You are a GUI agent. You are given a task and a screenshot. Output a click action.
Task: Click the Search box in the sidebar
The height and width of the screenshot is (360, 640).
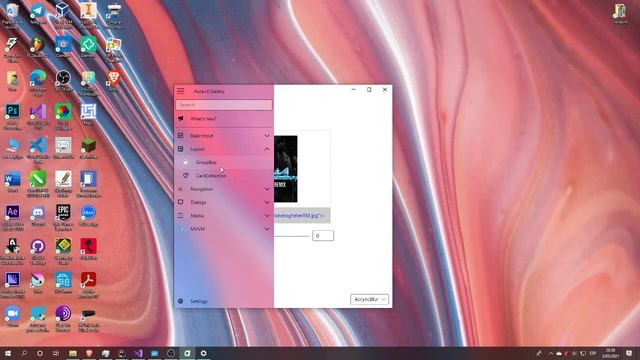[224, 105]
